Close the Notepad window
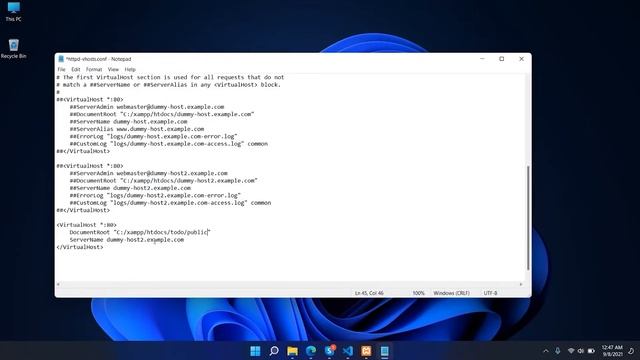Screen dimensions: 640x360 [521, 59]
